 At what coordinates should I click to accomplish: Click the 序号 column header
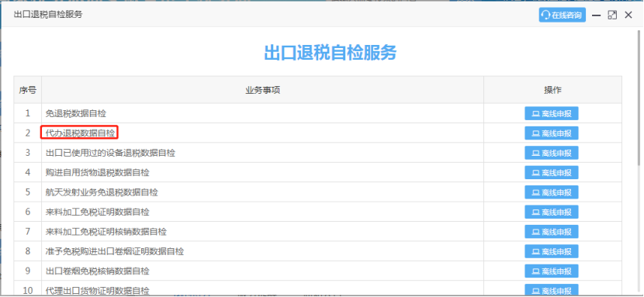pos(27,90)
